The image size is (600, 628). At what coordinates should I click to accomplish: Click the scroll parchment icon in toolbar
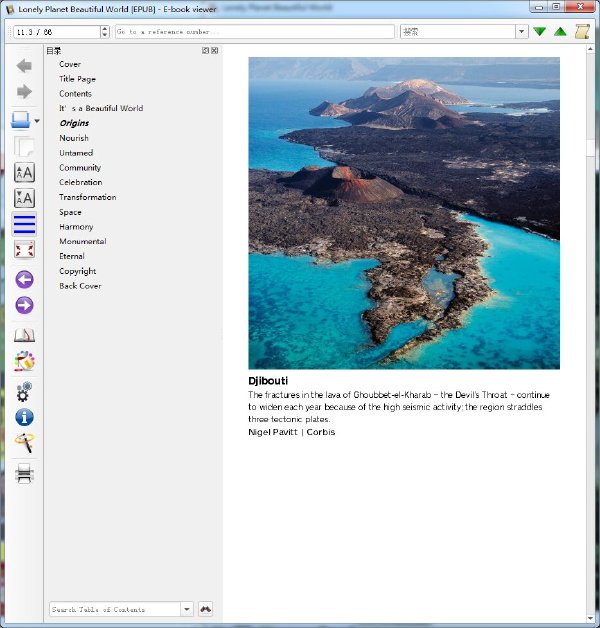pyautogui.click(x=582, y=32)
